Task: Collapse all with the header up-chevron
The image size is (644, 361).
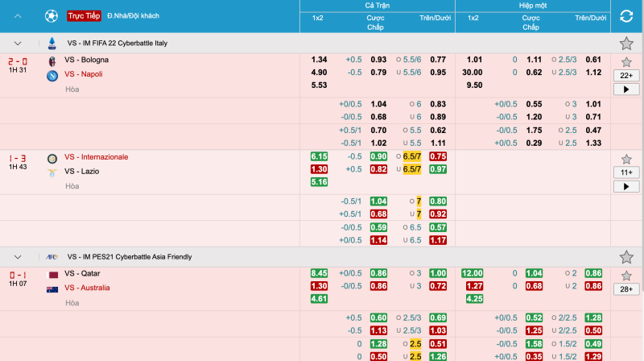Action: [x=18, y=16]
